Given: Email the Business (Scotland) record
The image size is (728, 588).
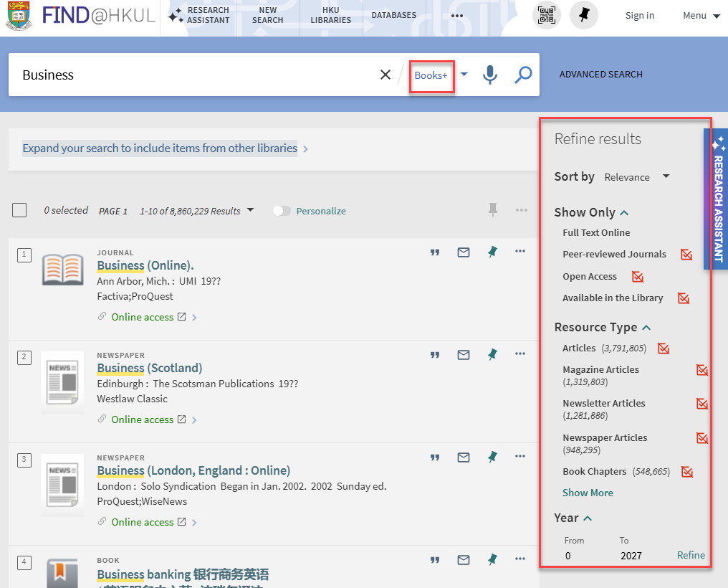Looking at the screenshot, I should point(464,354).
